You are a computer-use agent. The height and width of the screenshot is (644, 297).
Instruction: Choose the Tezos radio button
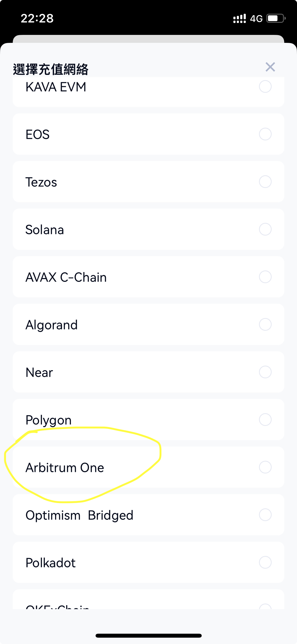click(265, 182)
